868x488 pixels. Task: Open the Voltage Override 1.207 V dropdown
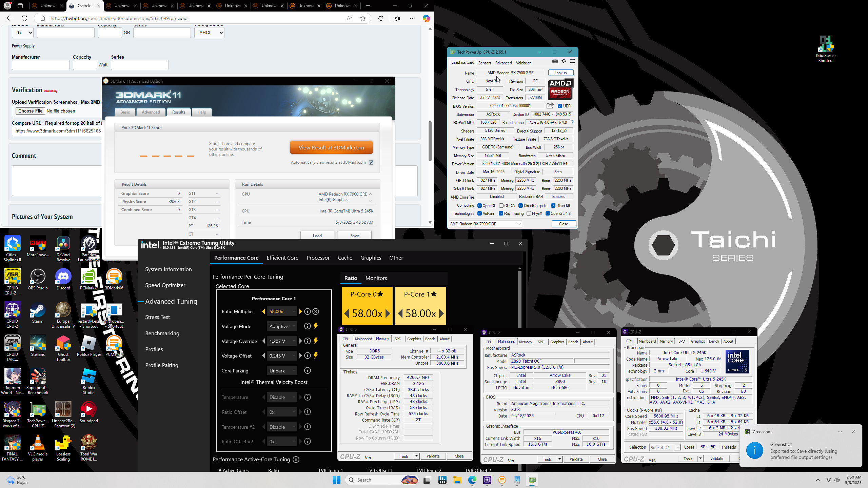pos(282,341)
